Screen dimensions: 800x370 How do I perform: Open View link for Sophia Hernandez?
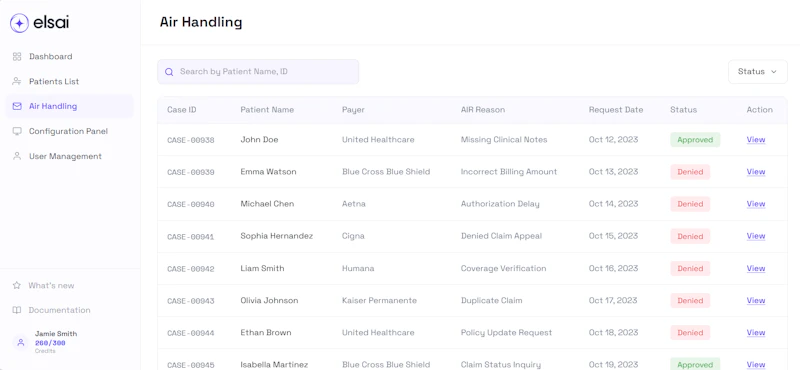756,236
